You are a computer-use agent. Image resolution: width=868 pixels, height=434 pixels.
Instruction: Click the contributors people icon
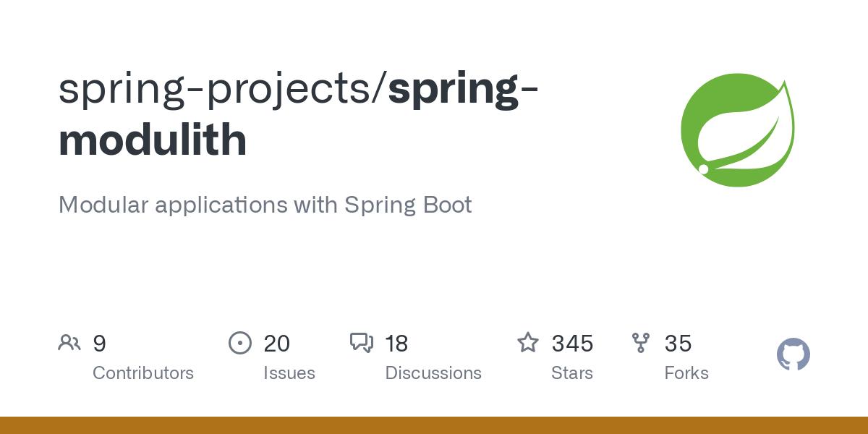tap(69, 343)
